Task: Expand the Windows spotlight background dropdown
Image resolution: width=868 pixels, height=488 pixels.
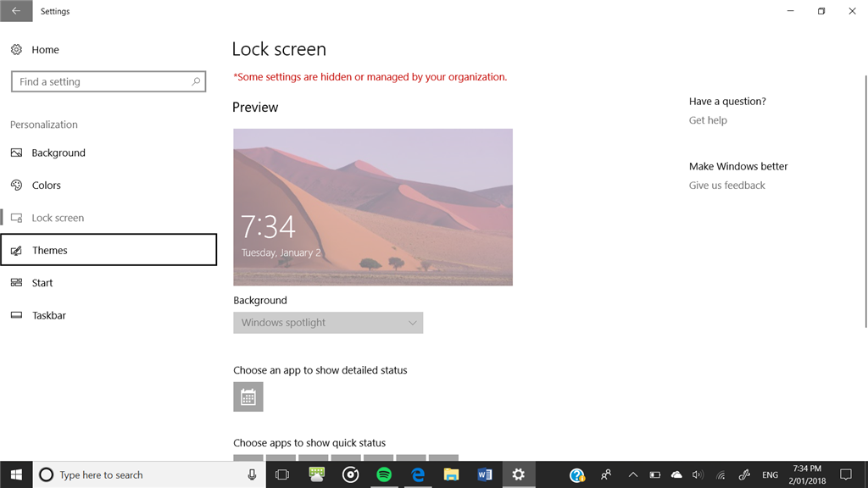Action: pos(328,323)
